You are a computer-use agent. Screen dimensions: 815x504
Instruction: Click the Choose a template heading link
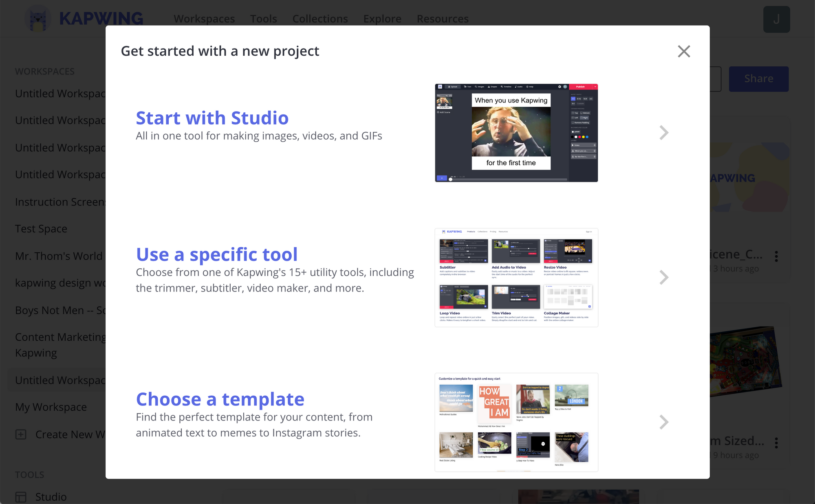pyautogui.click(x=220, y=399)
